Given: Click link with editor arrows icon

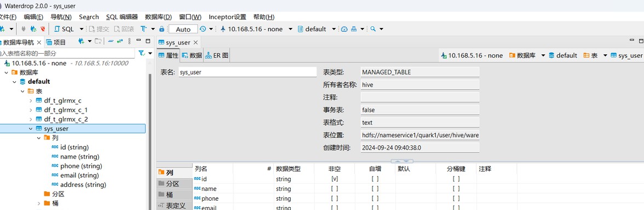Looking at the screenshot, I should [x=120, y=41].
